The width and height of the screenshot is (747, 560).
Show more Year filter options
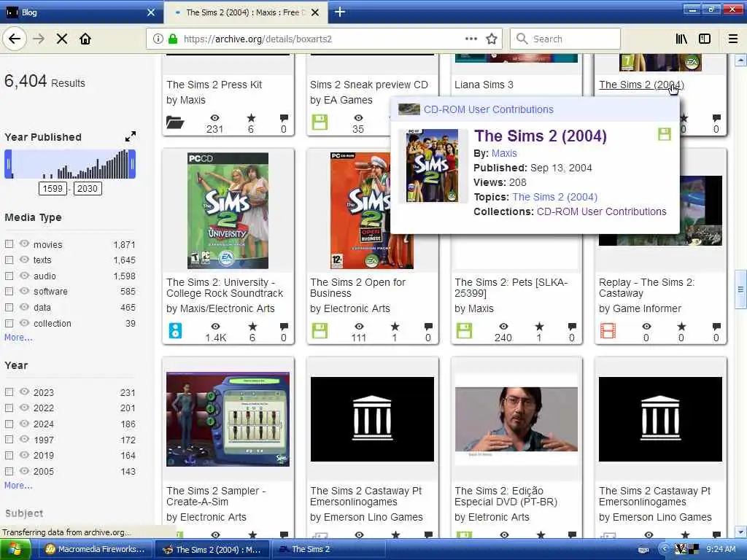point(18,486)
